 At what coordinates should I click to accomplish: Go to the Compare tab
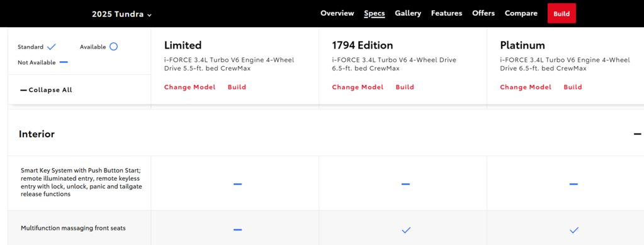(521, 14)
